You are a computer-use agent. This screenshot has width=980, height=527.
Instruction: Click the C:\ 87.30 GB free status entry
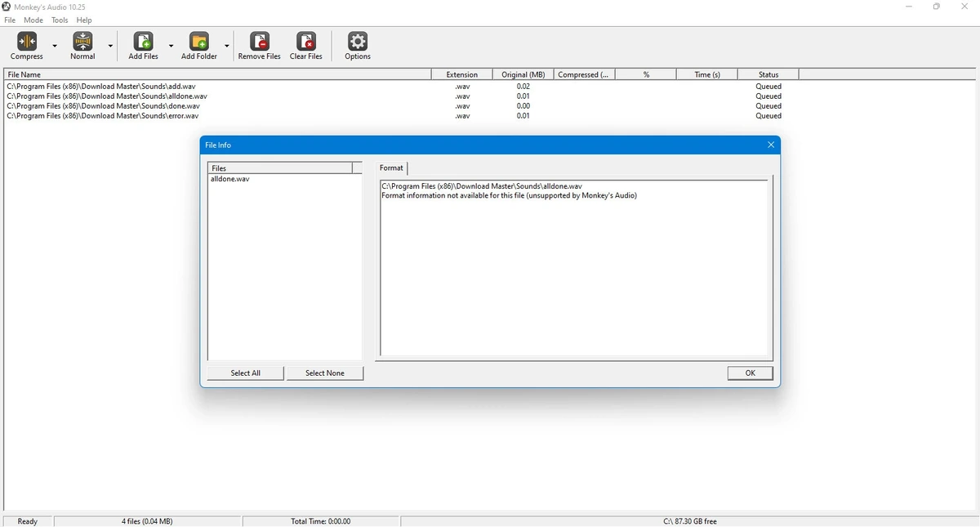point(690,521)
